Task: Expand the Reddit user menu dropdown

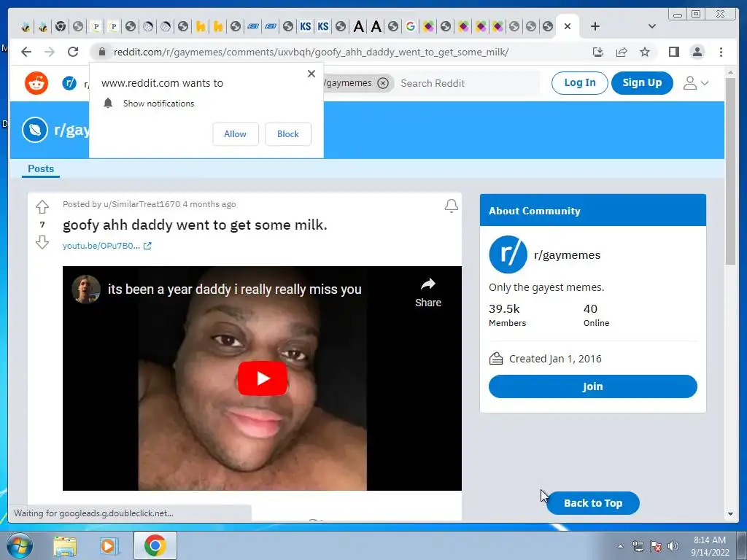Action: click(x=696, y=83)
